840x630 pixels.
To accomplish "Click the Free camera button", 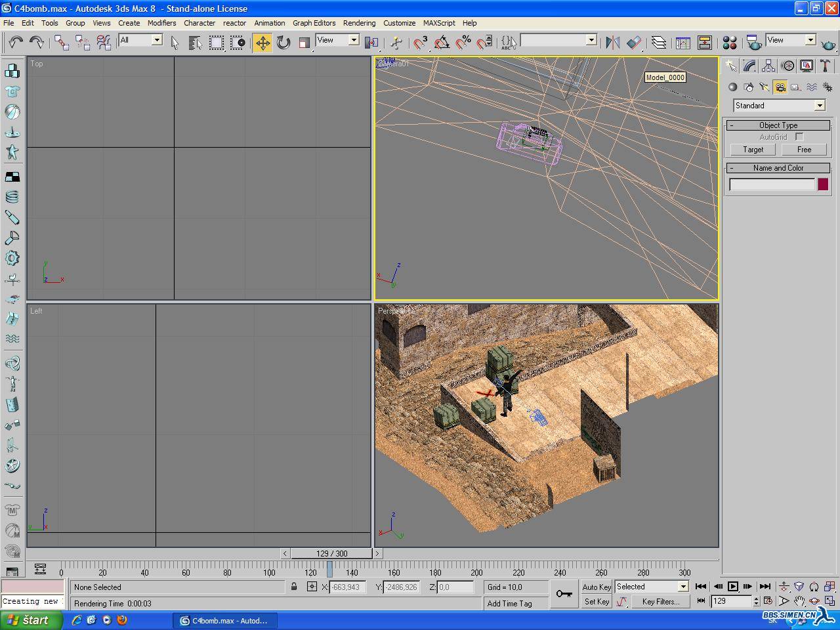I will (804, 150).
